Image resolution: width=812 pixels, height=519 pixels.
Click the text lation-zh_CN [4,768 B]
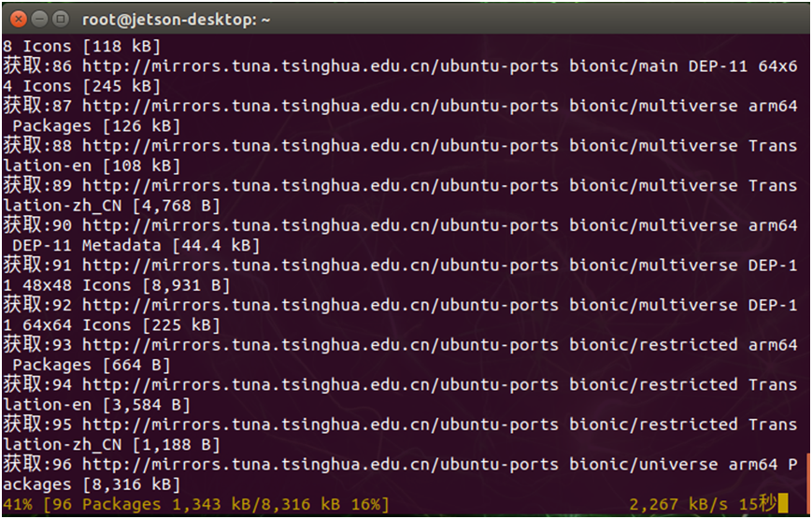(111, 206)
